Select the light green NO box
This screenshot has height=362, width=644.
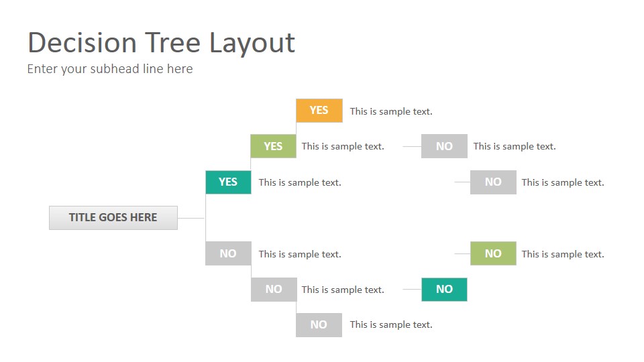pyautogui.click(x=493, y=253)
